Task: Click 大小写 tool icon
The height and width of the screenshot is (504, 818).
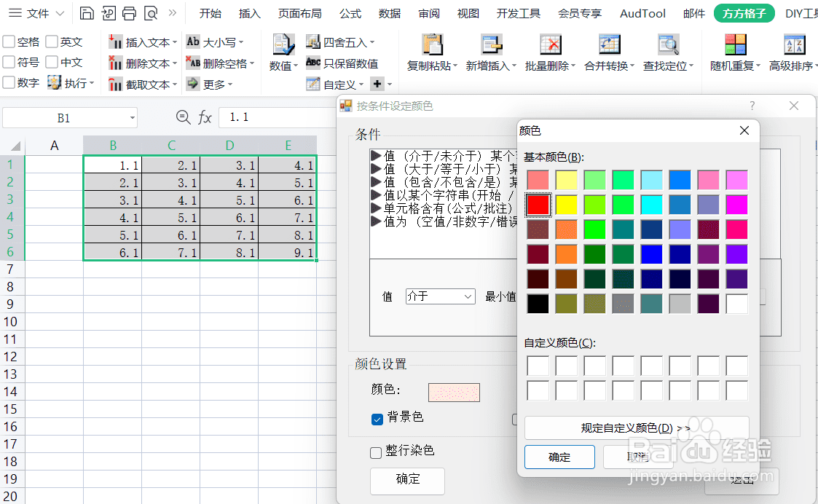Action: (193, 42)
